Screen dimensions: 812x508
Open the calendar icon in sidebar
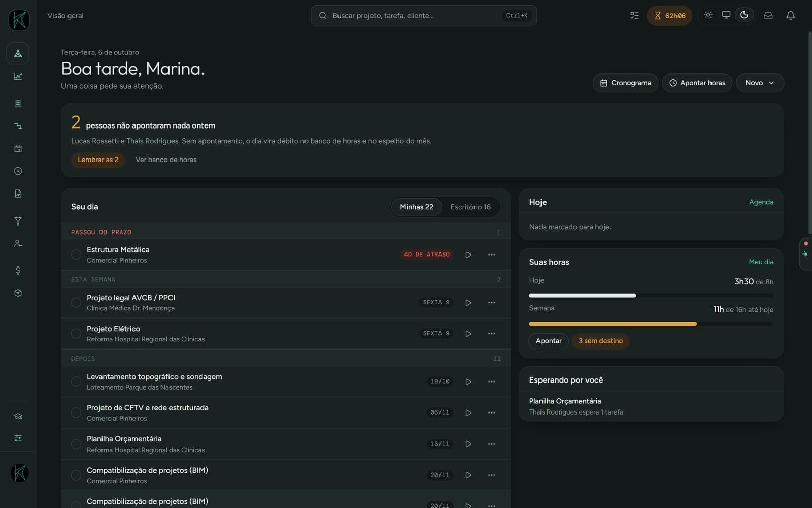[18, 149]
